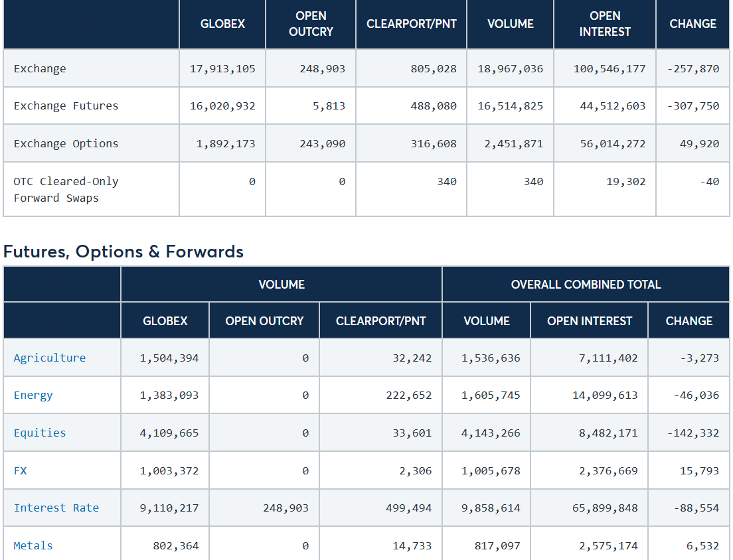Click Exchange open interest 100,546,177
The image size is (733, 560).
pos(610,68)
